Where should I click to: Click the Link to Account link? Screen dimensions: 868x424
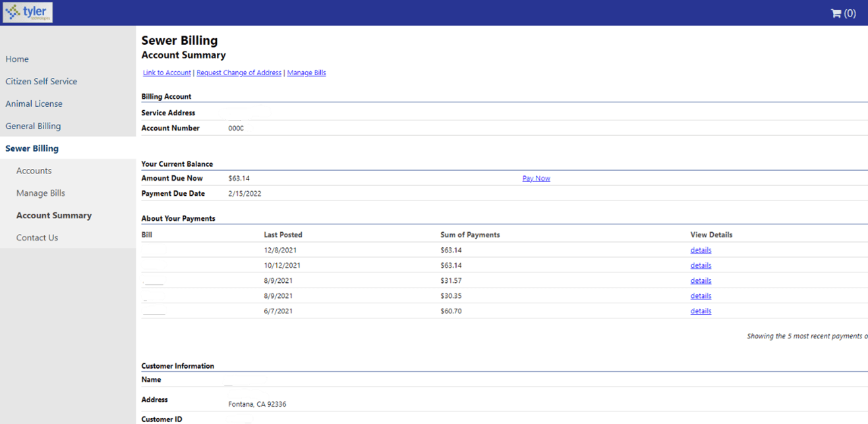tap(167, 73)
